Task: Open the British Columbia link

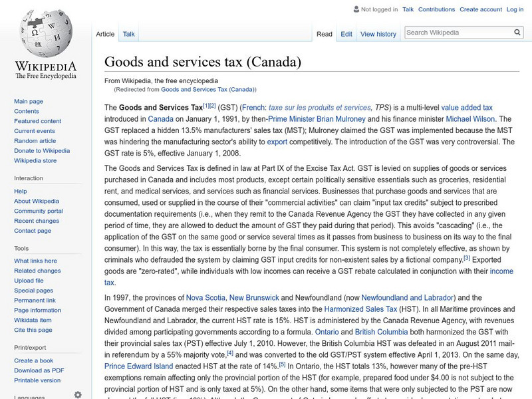Action: (381, 332)
